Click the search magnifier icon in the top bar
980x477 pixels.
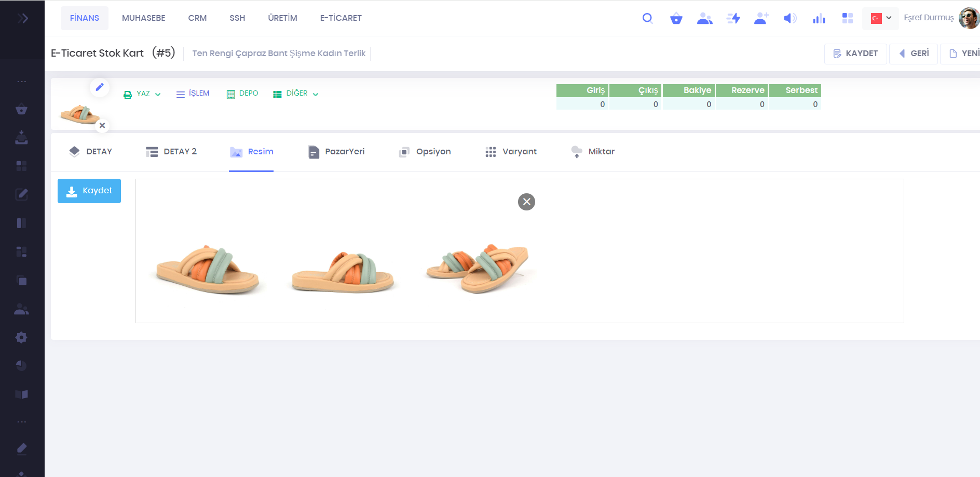click(647, 19)
